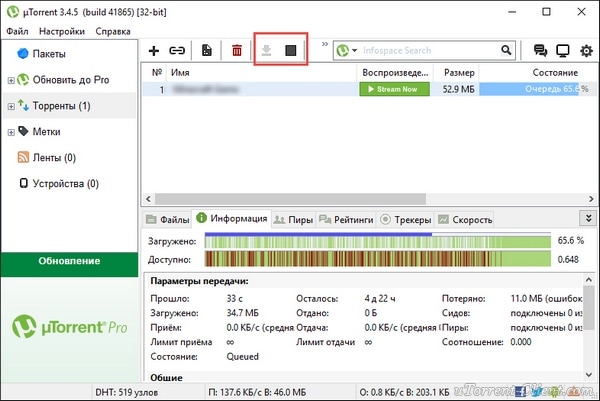Stop torrent with black square icon
The width and height of the screenshot is (600, 401).
(x=291, y=51)
